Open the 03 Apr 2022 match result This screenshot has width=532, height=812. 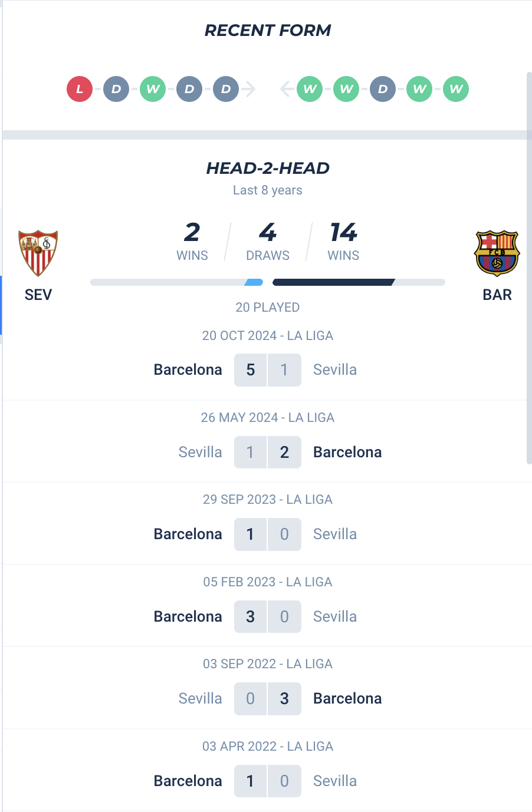pyautogui.click(x=267, y=781)
